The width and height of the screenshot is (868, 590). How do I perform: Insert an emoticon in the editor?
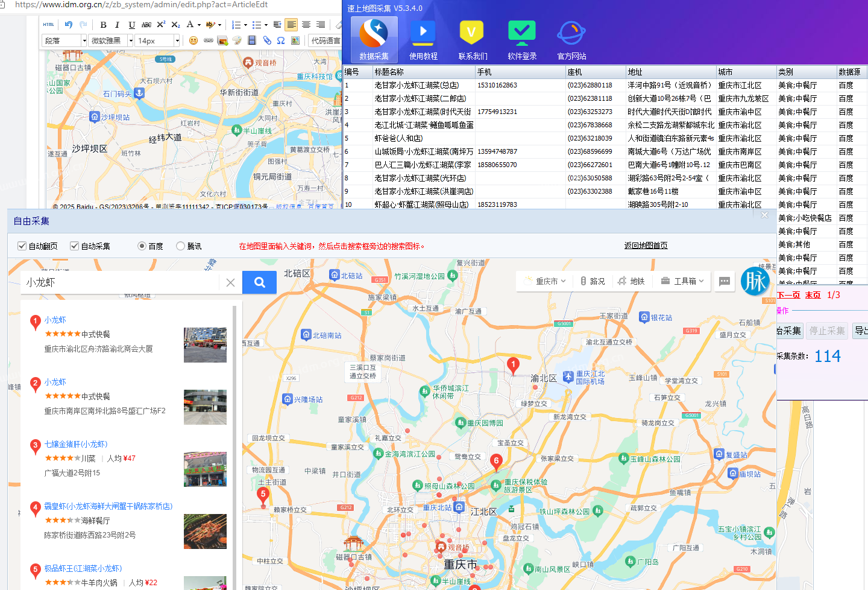[x=193, y=40]
